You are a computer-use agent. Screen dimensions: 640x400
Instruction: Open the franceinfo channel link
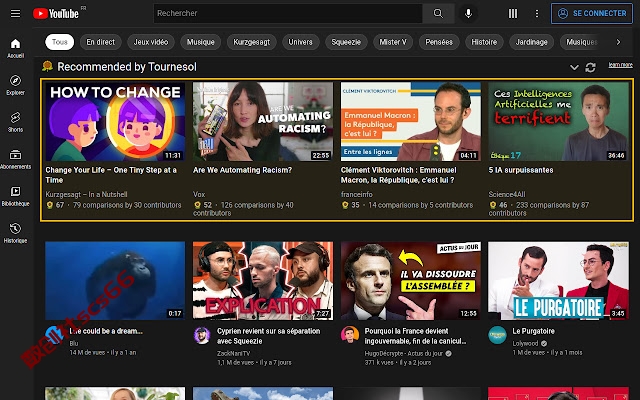356,194
